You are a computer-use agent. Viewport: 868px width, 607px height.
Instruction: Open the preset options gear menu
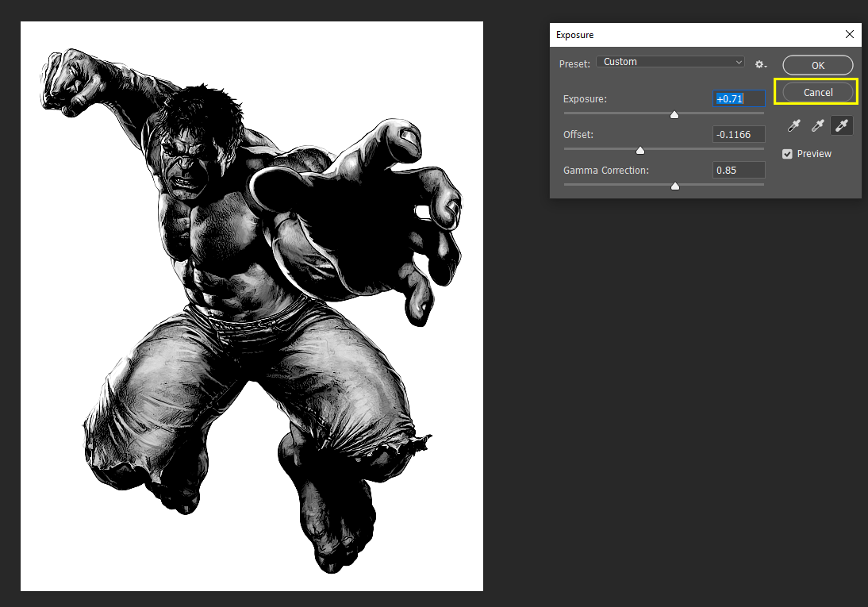tap(761, 65)
